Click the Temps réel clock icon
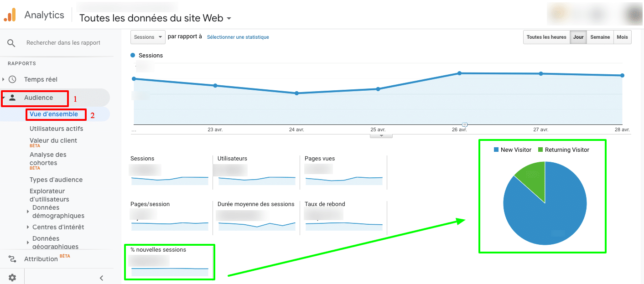Viewport: 644px width, 284px height. [12, 79]
